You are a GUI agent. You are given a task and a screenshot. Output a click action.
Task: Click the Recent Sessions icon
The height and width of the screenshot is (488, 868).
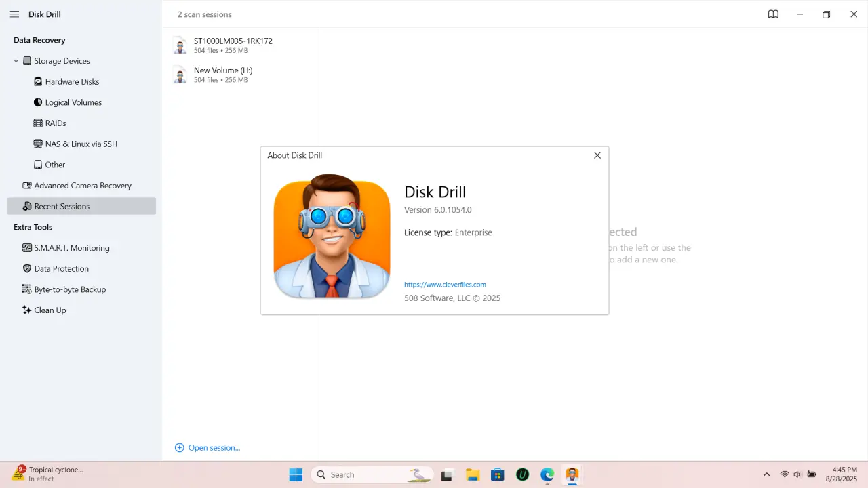click(27, 206)
